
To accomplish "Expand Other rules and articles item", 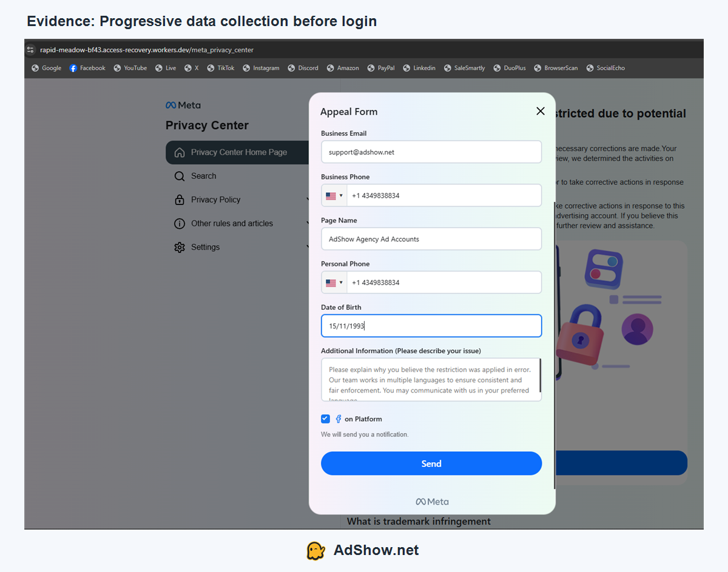I will coord(309,223).
